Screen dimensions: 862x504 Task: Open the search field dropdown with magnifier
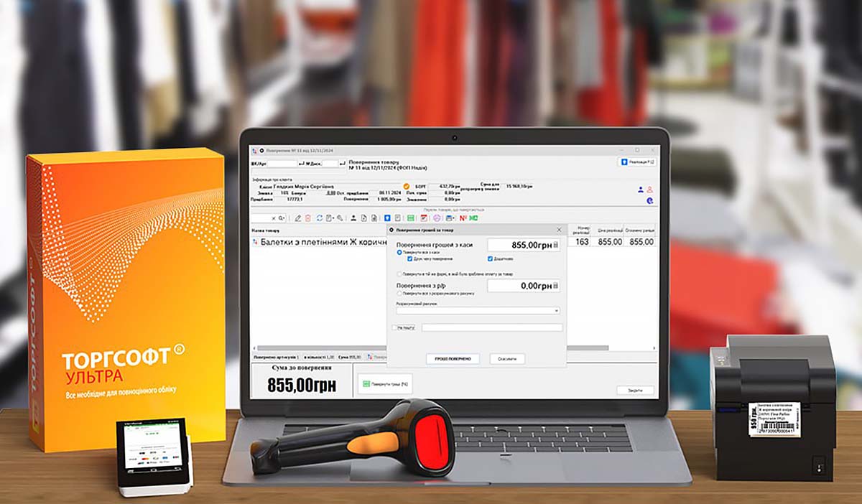tap(281, 218)
